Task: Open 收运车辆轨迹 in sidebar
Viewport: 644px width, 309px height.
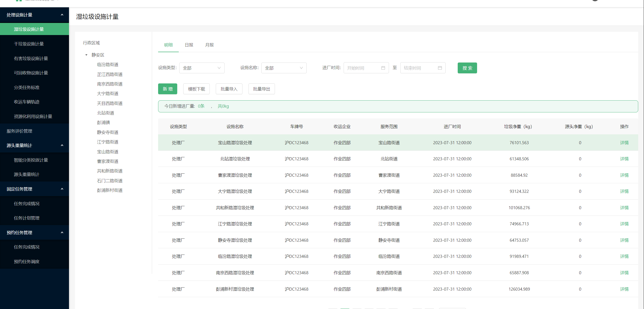Action: (x=34, y=102)
